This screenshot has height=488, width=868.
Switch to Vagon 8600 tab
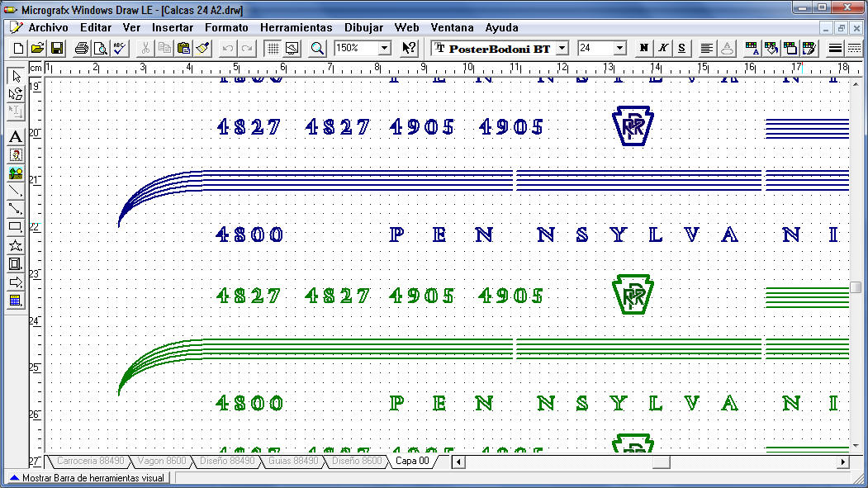coord(162,461)
